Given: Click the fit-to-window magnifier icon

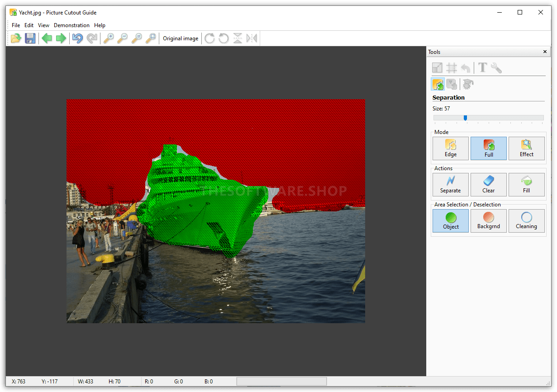Looking at the screenshot, I should [151, 38].
